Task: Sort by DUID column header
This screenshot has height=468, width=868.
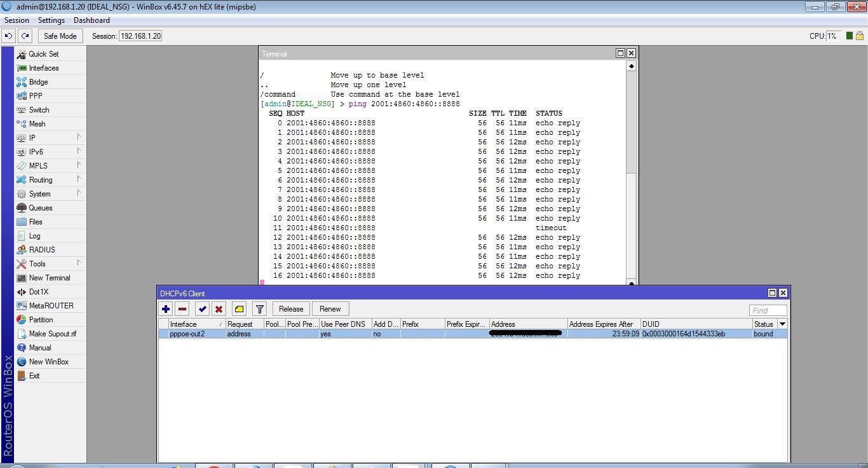Action: 696,324
